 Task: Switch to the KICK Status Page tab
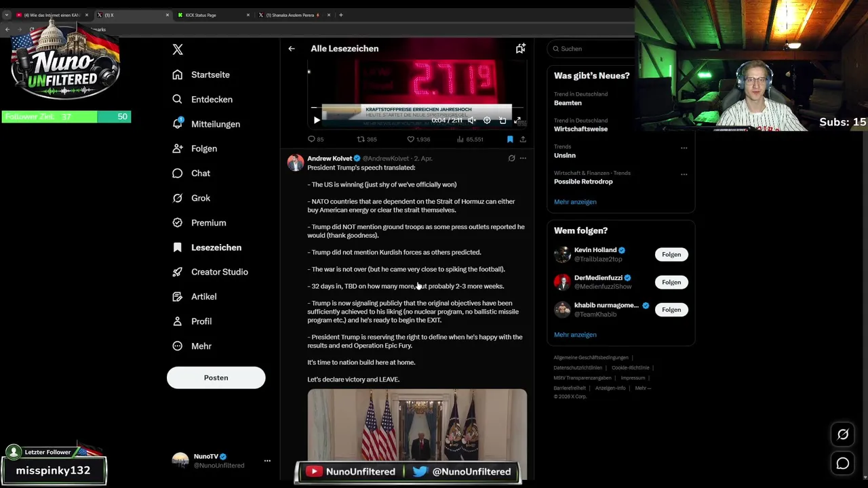click(212, 15)
